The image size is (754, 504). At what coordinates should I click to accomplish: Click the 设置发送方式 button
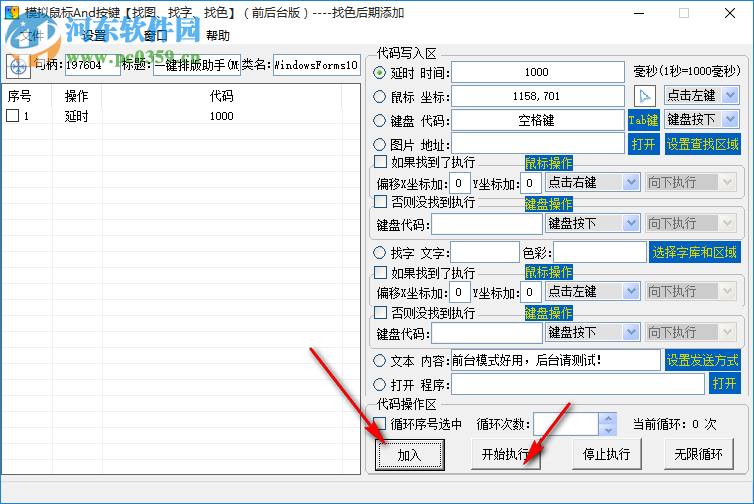pyautogui.click(x=703, y=361)
